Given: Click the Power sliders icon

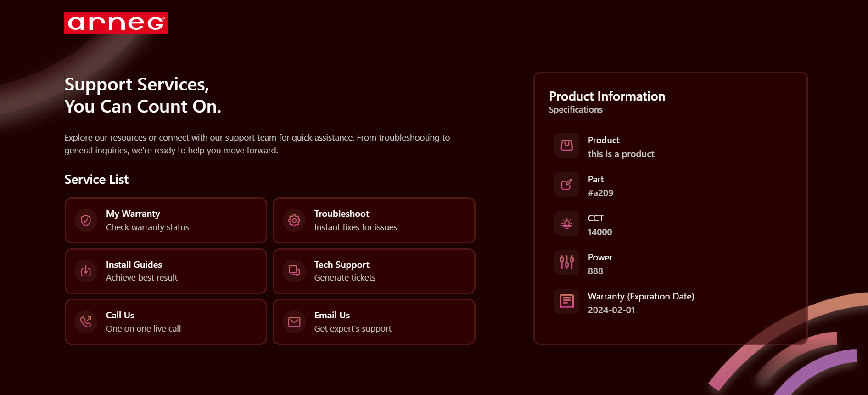Looking at the screenshot, I should [x=567, y=262].
